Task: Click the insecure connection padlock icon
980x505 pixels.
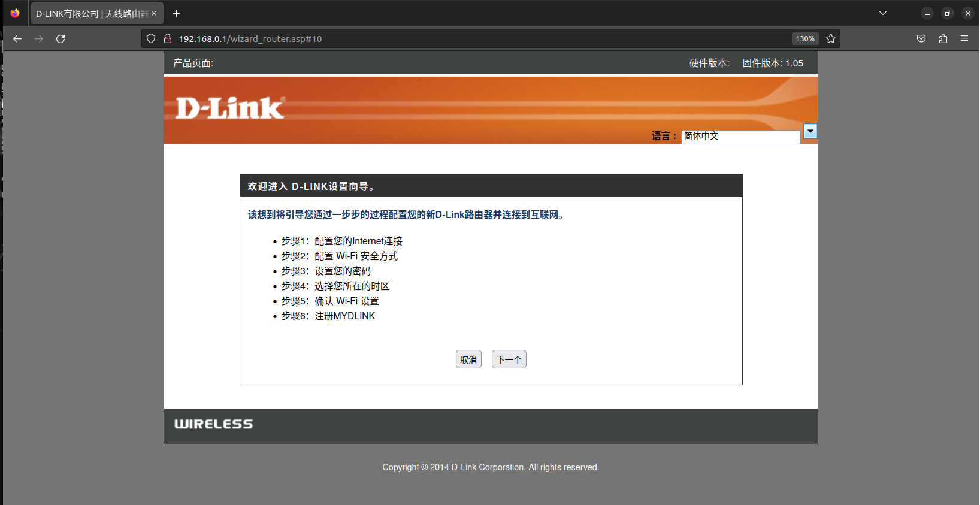Action: point(168,38)
